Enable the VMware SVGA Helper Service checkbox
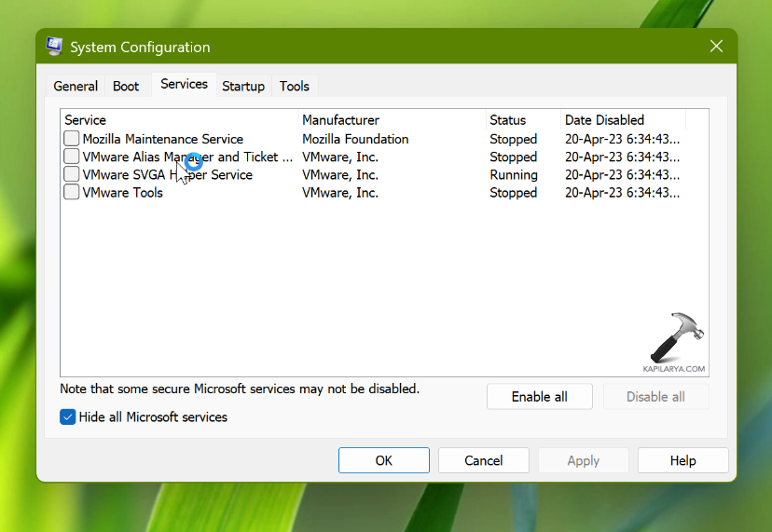Image resolution: width=772 pixels, height=532 pixels. click(x=72, y=174)
